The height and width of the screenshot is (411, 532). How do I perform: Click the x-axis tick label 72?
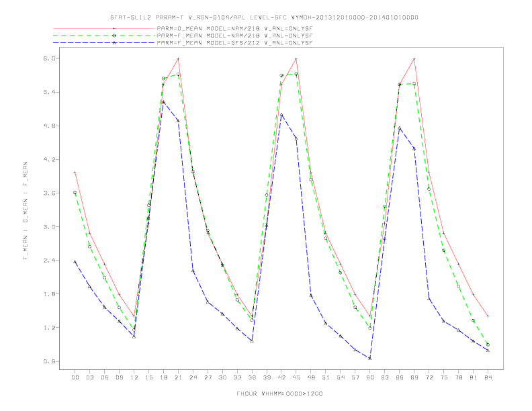(429, 377)
